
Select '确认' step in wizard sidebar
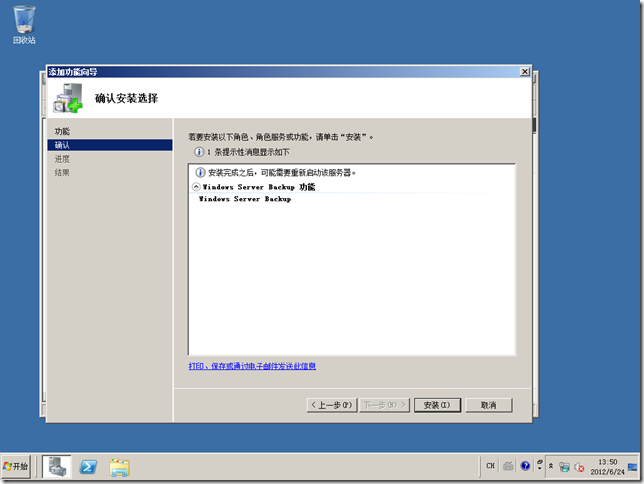(x=110, y=145)
